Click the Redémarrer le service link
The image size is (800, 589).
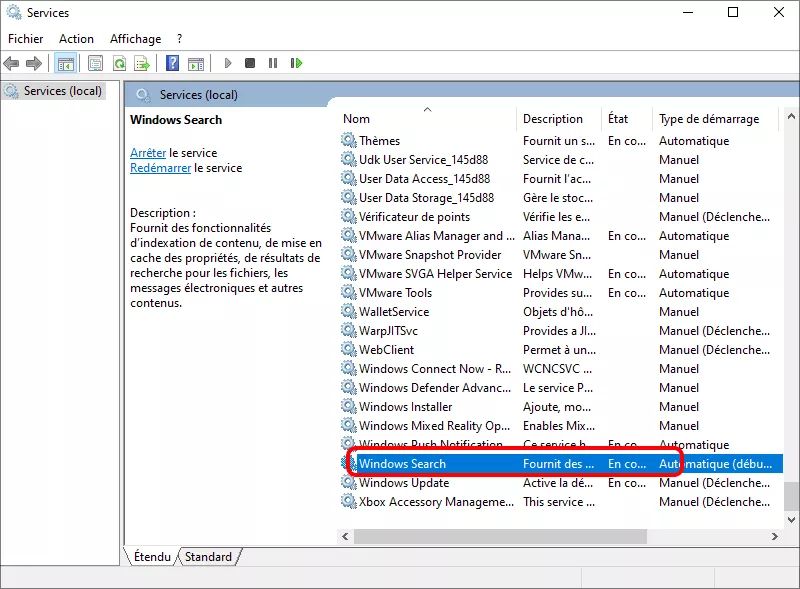[x=160, y=167]
